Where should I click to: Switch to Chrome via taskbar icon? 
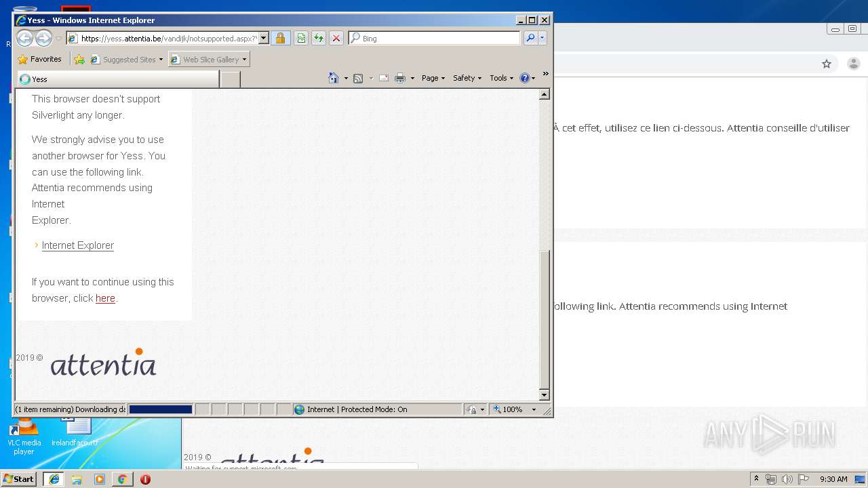tap(122, 479)
